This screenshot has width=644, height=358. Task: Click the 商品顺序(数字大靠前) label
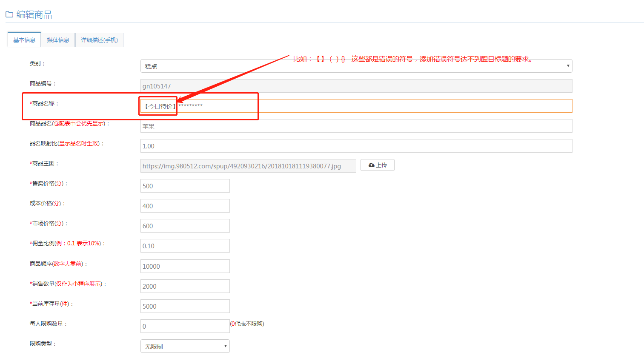58,264
